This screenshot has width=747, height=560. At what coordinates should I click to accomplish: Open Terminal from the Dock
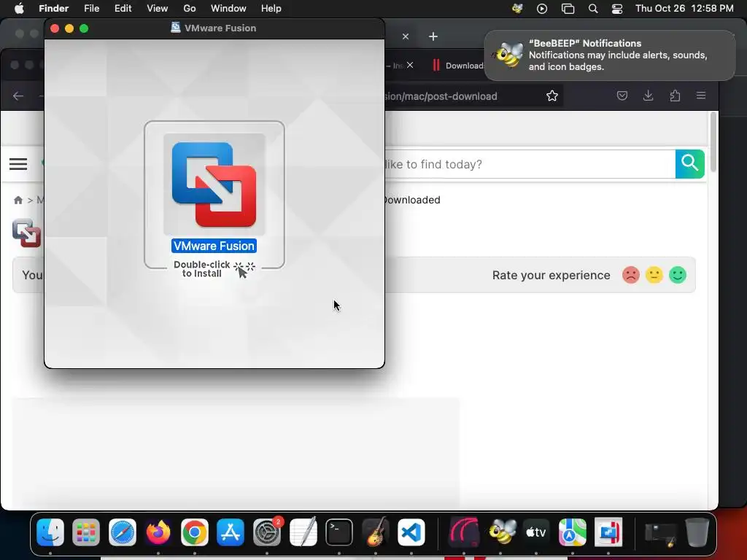[339, 532]
